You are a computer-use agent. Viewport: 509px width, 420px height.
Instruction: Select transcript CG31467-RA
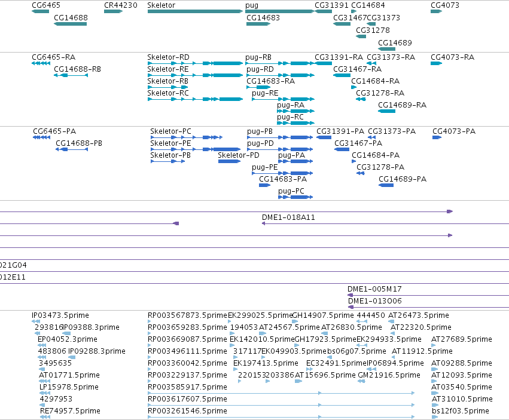point(342,75)
